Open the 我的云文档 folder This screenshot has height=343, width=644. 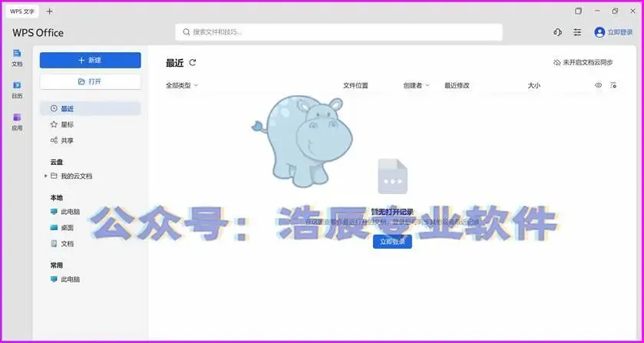[x=71, y=176]
